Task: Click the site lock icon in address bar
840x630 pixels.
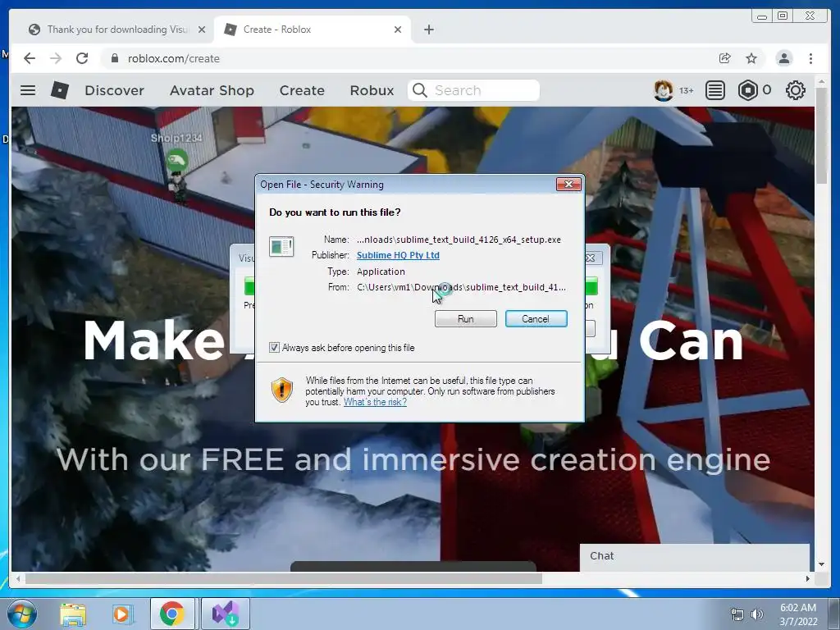Action: (114, 58)
